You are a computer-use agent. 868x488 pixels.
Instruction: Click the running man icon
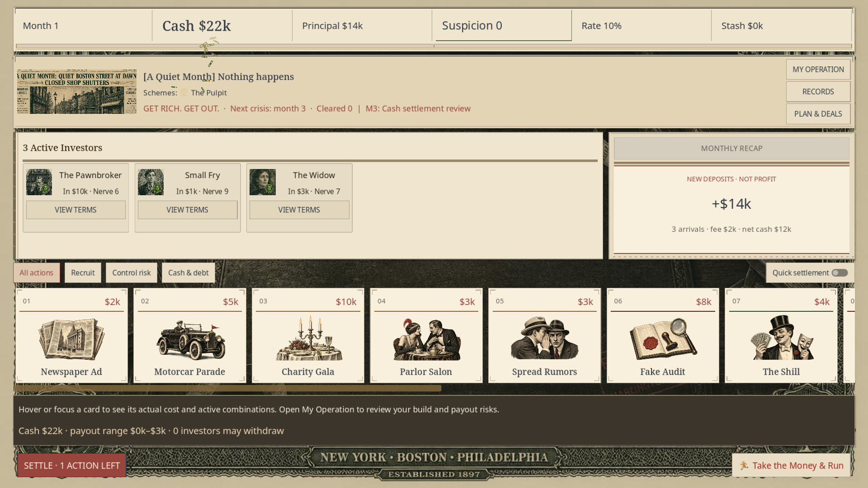pos(744,465)
